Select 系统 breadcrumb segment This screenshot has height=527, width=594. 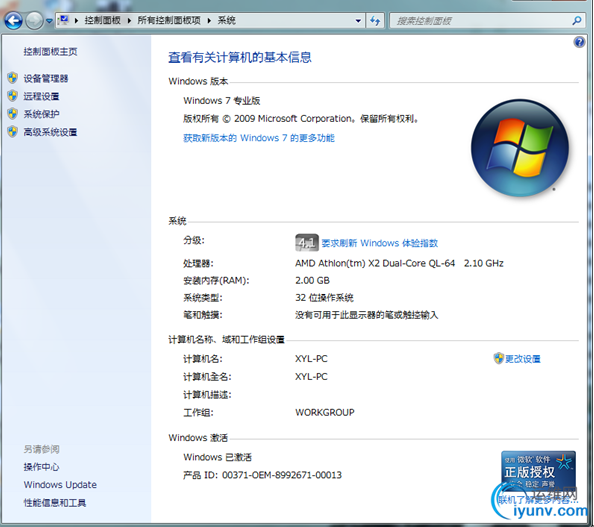coord(227,20)
